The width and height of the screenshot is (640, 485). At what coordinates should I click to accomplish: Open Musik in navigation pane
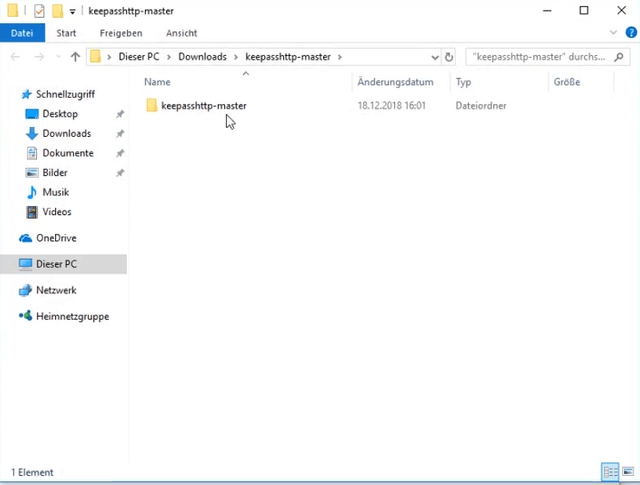[56, 192]
